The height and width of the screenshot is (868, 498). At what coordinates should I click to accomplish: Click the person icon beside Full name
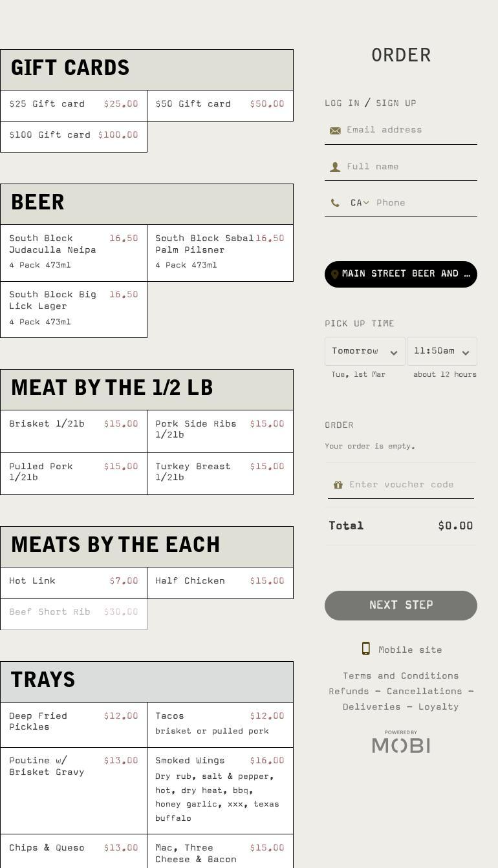pos(335,167)
